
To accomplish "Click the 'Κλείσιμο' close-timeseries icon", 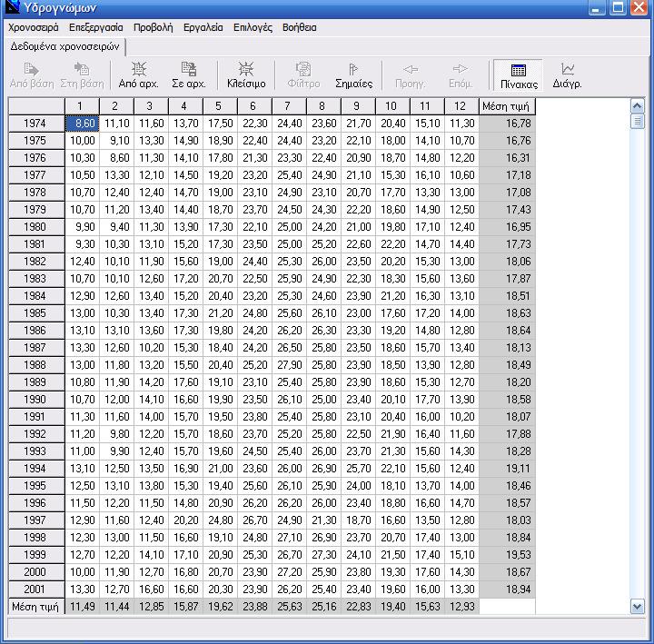I will [x=246, y=75].
